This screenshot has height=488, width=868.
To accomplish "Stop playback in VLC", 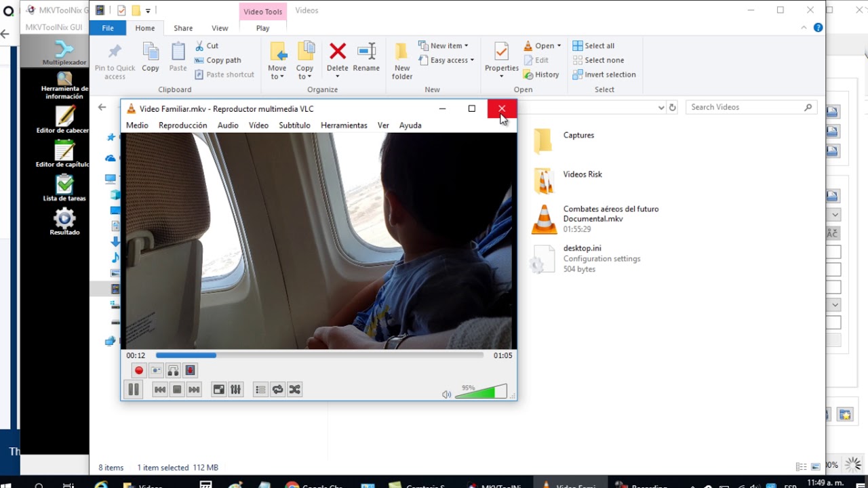I will (x=177, y=389).
